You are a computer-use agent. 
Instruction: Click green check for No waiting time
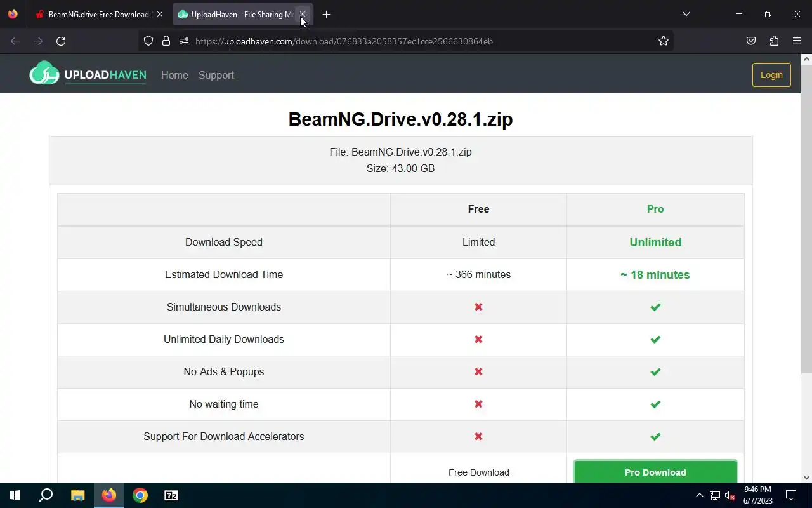pyautogui.click(x=655, y=404)
